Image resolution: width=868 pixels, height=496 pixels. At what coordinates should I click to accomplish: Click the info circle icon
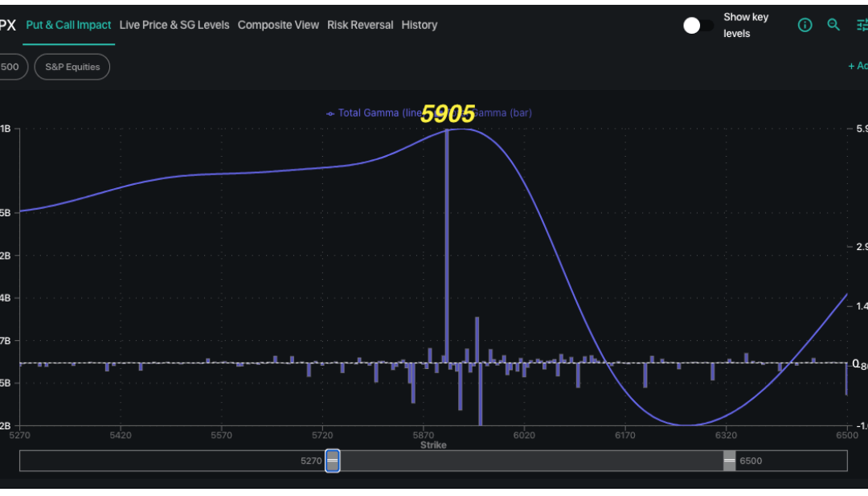pyautogui.click(x=805, y=25)
